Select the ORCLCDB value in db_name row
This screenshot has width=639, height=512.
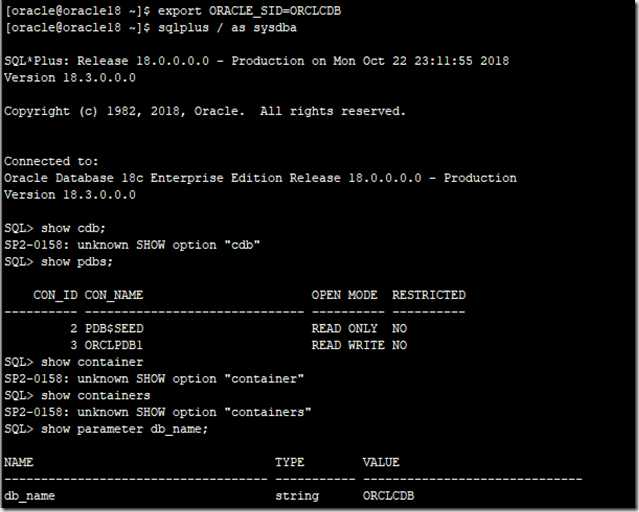point(388,496)
